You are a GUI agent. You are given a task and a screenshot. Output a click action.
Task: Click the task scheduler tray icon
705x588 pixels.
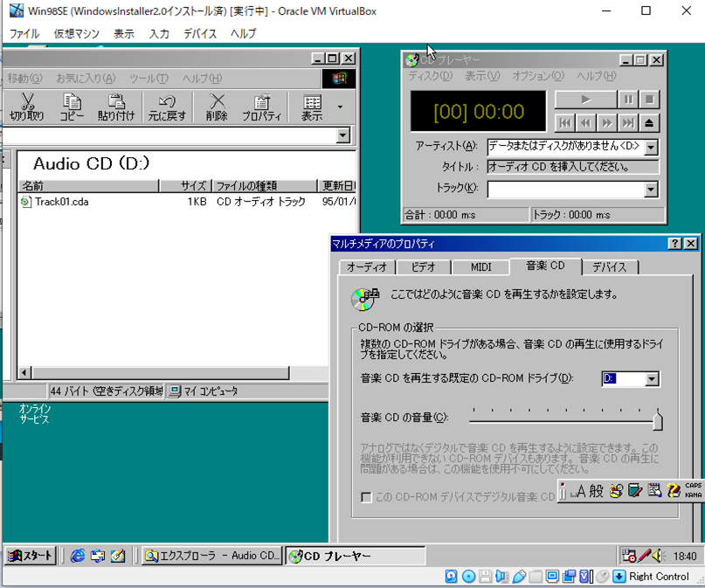(x=629, y=556)
